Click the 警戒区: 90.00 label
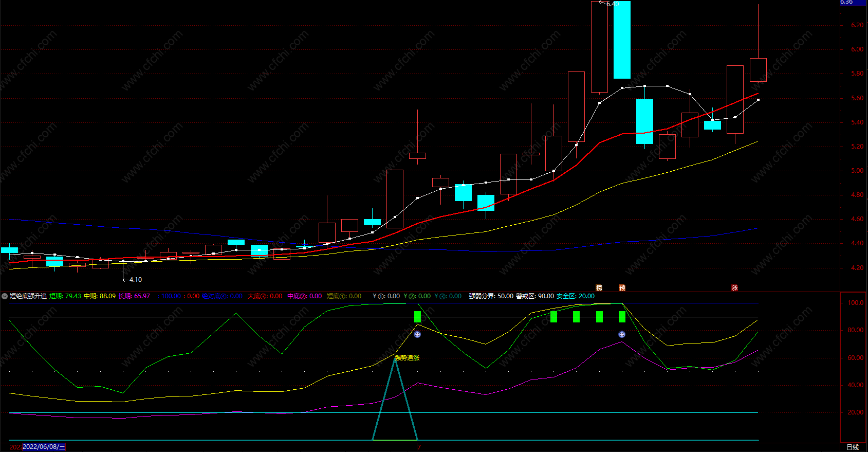Screen dimensions: 868x452 (535, 296)
